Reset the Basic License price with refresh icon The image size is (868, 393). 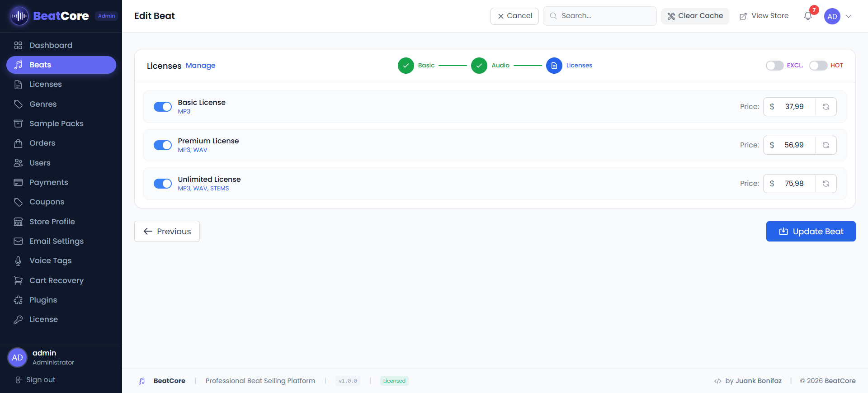pos(826,107)
